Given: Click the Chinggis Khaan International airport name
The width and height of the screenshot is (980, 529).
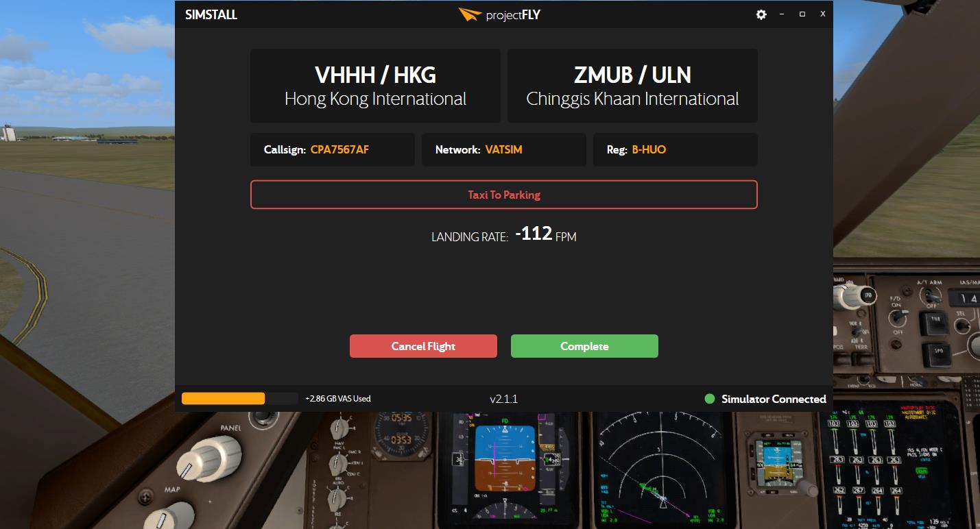Looking at the screenshot, I should point(632,99).
